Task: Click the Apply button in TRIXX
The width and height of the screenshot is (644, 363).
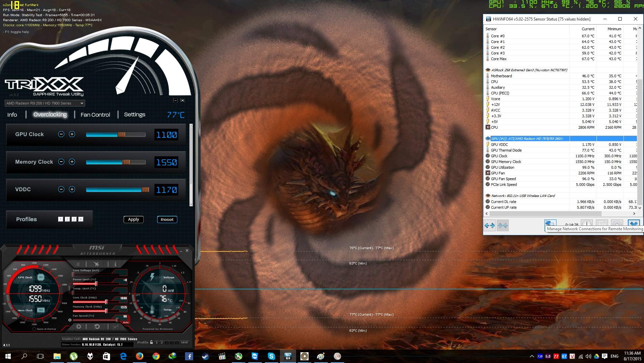Action: click(x=134, y=219)
